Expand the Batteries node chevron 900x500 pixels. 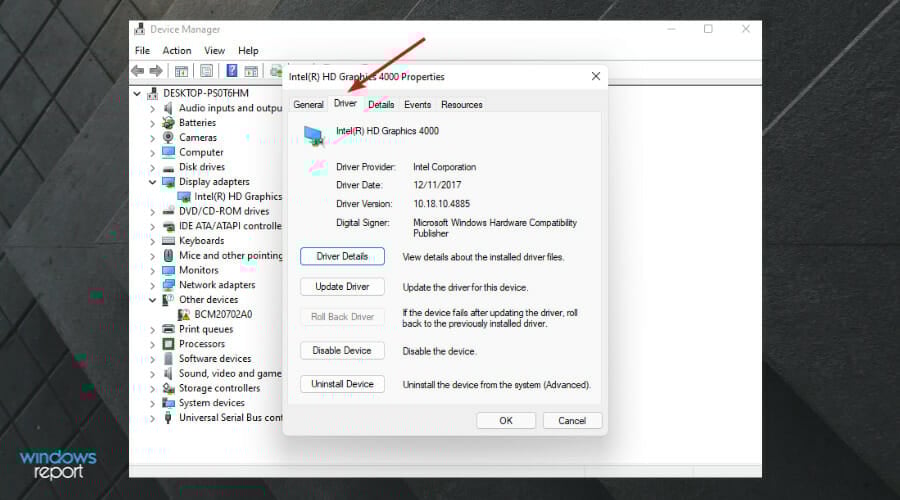click(152, 123)
